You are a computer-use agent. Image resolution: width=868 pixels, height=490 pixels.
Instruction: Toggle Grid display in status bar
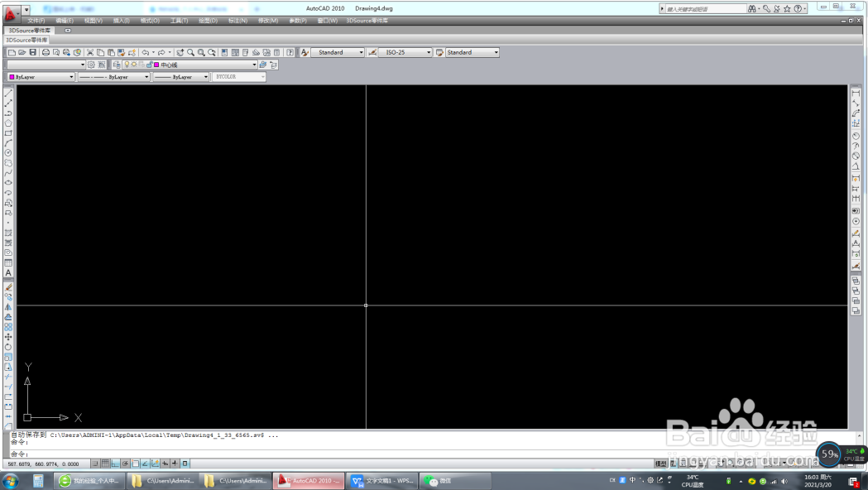[x=105, y=464]
